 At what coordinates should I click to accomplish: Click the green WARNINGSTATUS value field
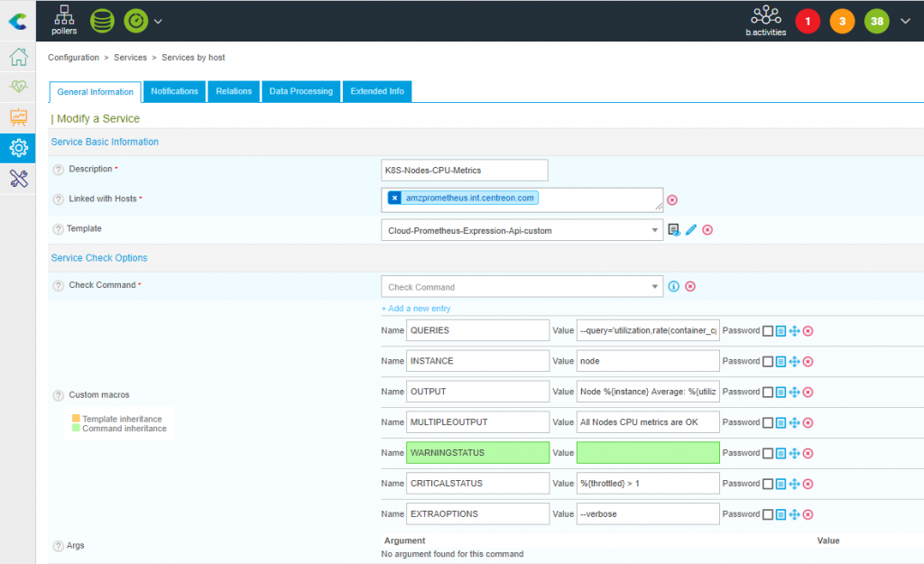648,453
